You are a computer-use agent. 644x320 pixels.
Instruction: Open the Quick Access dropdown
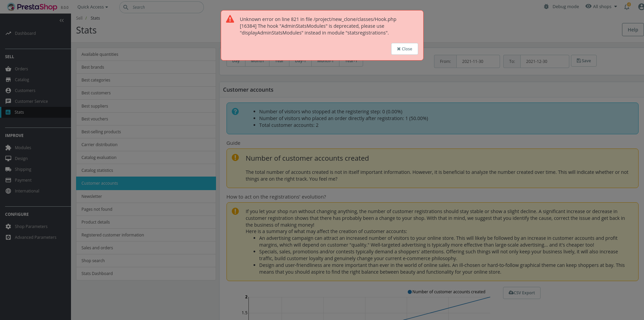[92, 7]
